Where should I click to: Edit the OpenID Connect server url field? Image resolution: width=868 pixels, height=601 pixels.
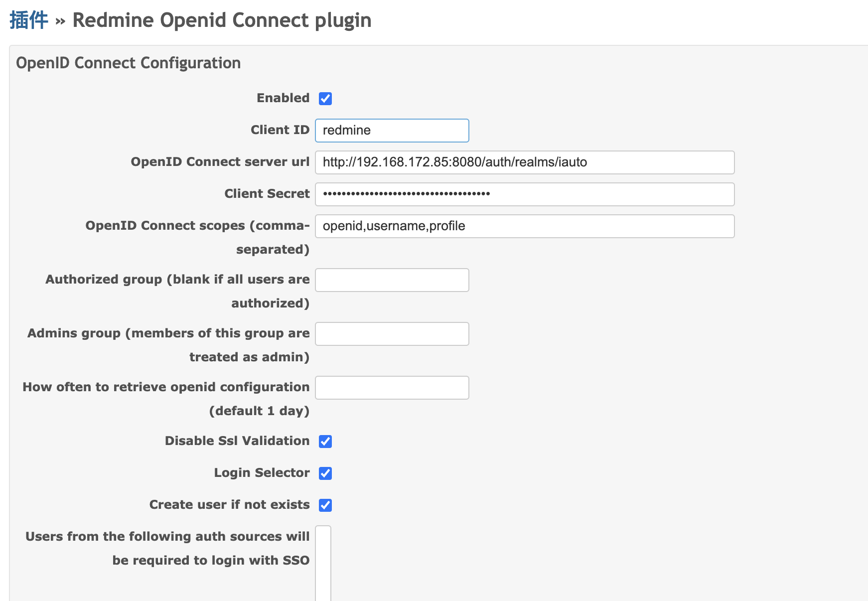(x=525, y=162)
